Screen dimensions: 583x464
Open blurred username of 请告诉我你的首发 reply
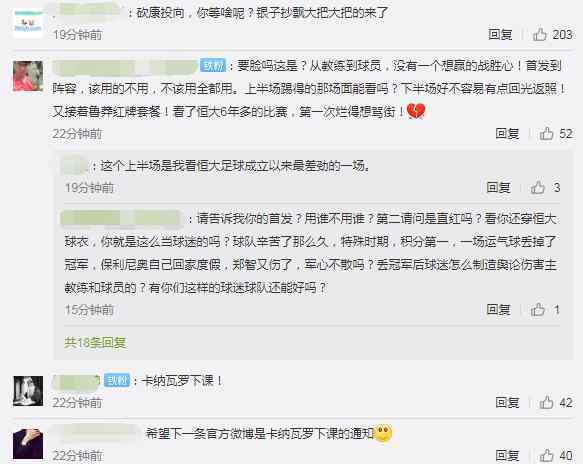coord(121,219)
